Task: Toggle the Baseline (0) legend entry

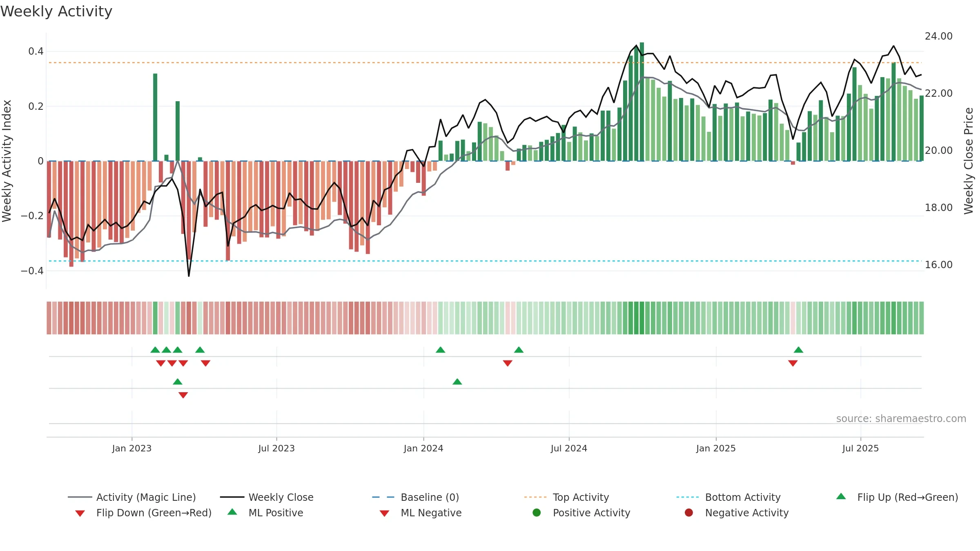Action: pos(416,497)
